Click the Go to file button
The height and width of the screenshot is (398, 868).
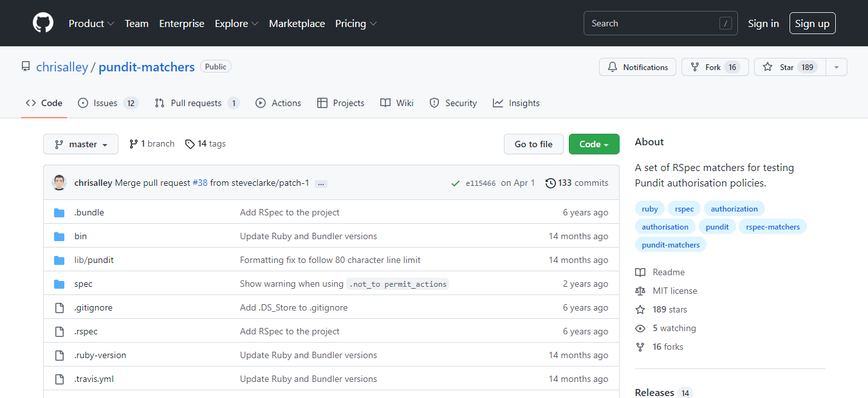tap(533, 144)
